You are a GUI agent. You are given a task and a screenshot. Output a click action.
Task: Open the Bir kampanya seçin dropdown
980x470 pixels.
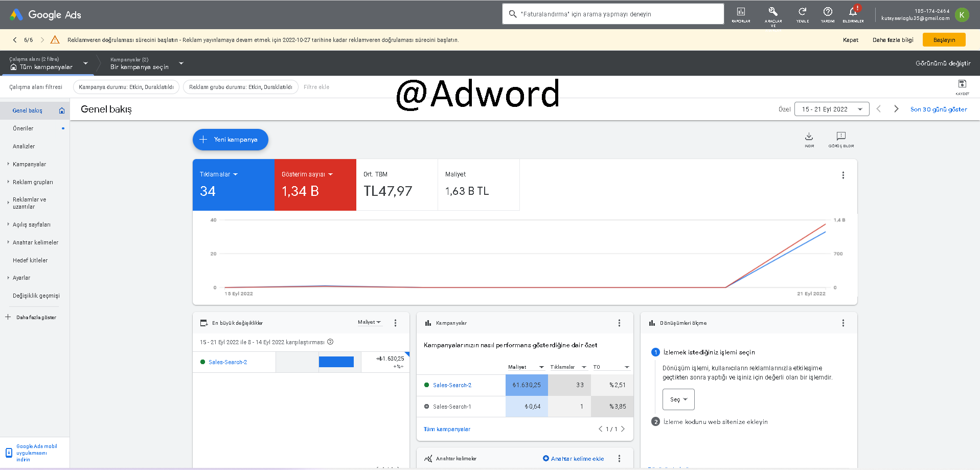(147, 63)
